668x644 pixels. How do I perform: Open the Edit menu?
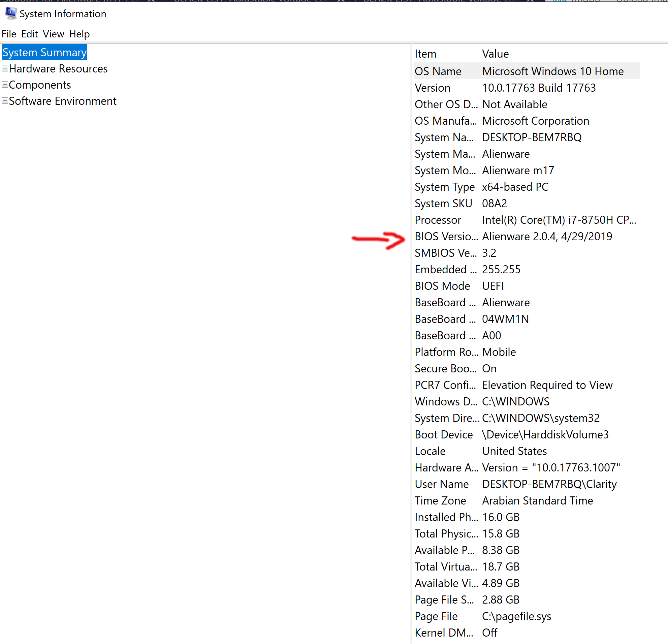29,34
